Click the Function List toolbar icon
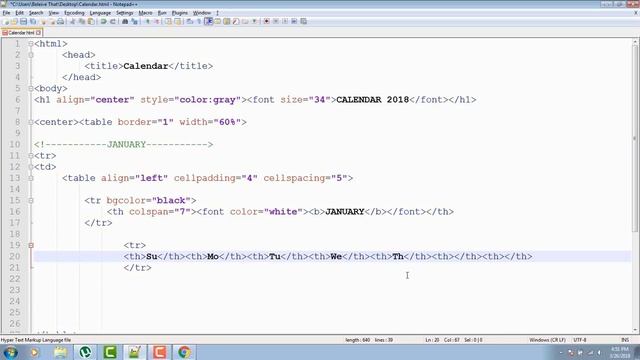Viewport: 640px width, 360px height. click(x=236, y=21)
